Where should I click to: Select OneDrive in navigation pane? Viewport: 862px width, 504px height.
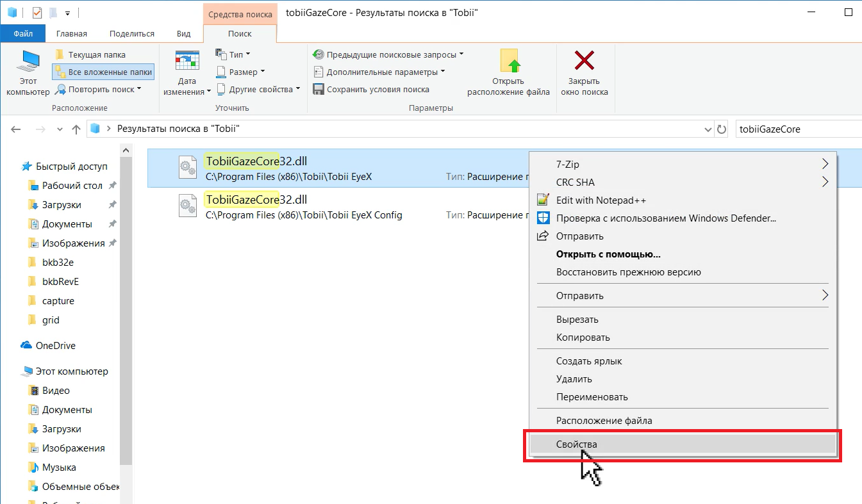55,346
